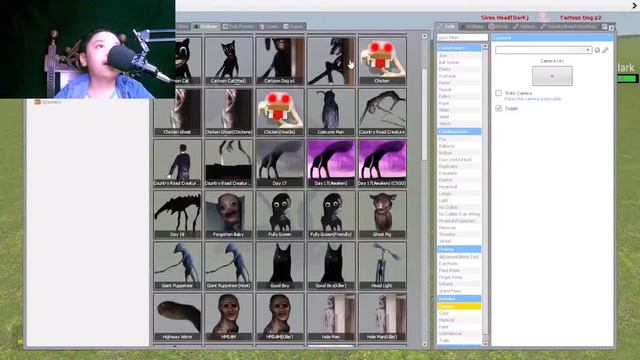Click the Camera key binder button
The image size is (640, 360).
pyautogui.click(x=552, y=76)
